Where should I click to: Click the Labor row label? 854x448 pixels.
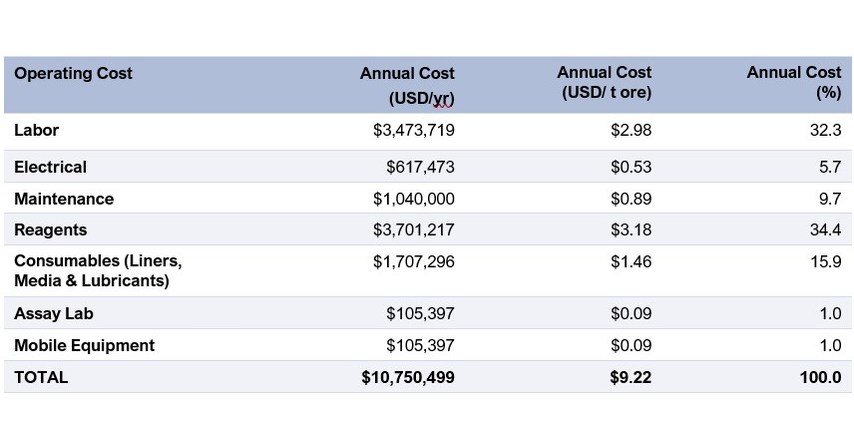coord(36,130)
